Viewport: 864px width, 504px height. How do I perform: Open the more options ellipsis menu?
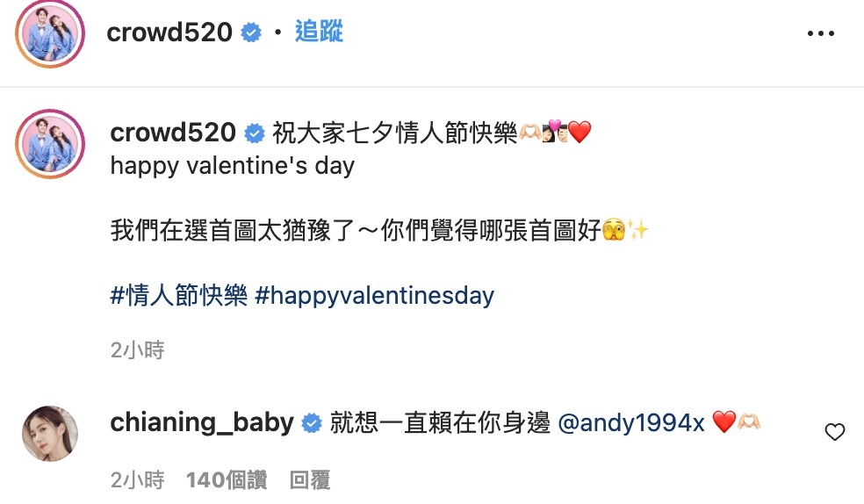[820, 33]
